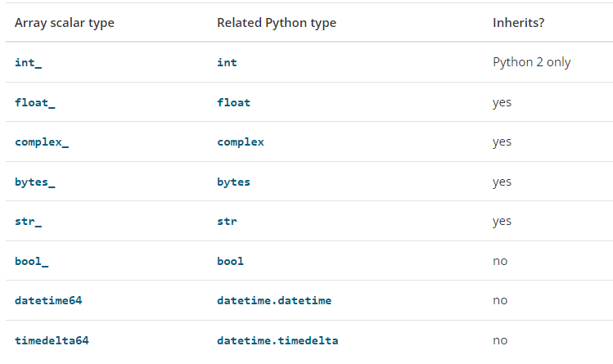The image size is (613, 364).
Task: Open the float_ scalar type link
Action: point(34,102)
